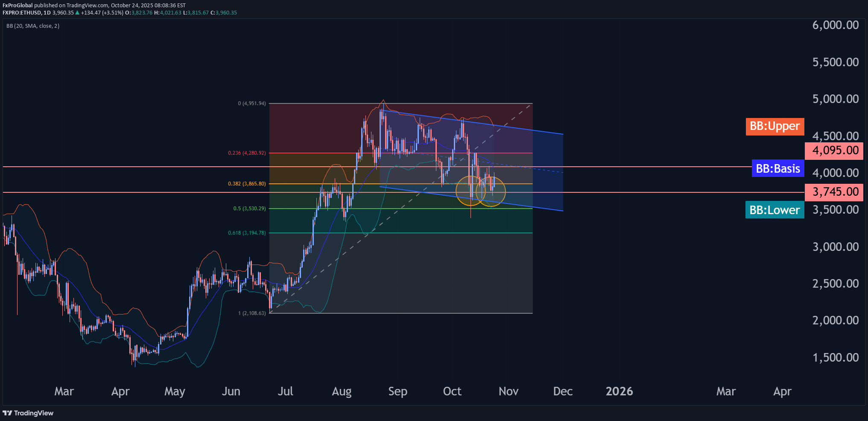Click the TradingView.com text in the header
The image size is (868, 421).
[x=88, y=6]
